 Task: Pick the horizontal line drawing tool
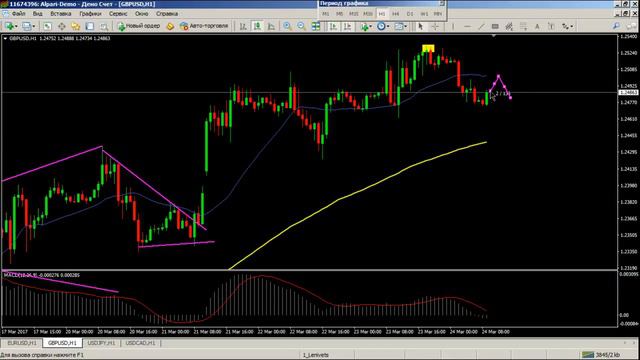click(x=467, y=26)
